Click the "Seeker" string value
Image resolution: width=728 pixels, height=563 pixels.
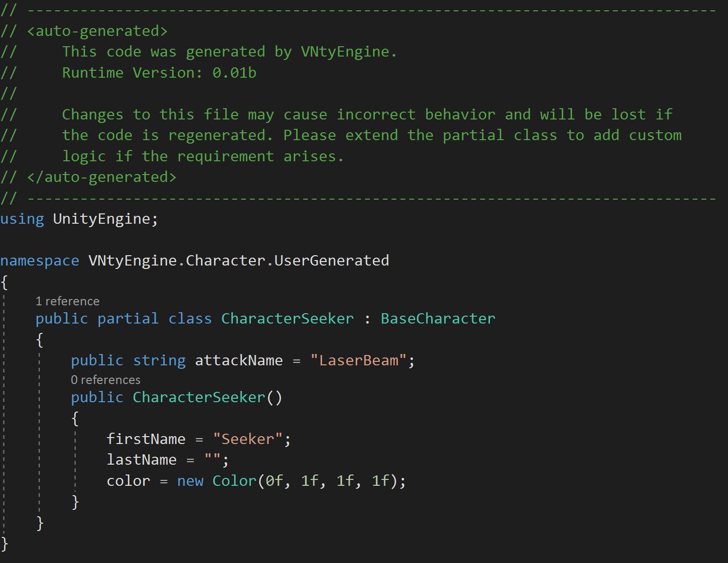pyautogui.click(x=247, y=439)
